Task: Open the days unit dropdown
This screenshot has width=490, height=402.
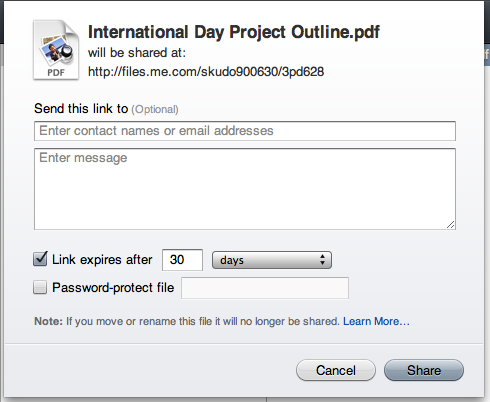Action: (x=272, y=260)
